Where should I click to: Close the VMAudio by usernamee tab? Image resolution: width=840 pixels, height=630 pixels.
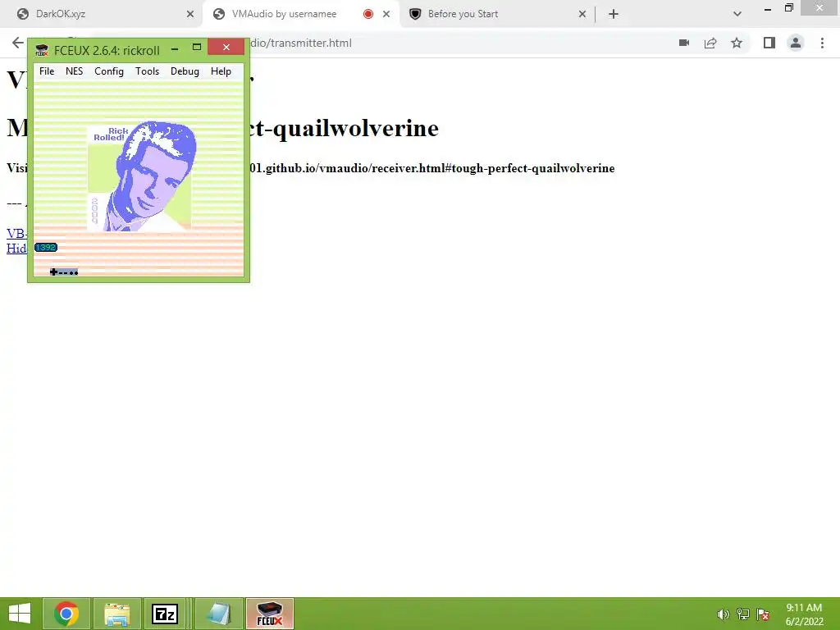(386, 14)
